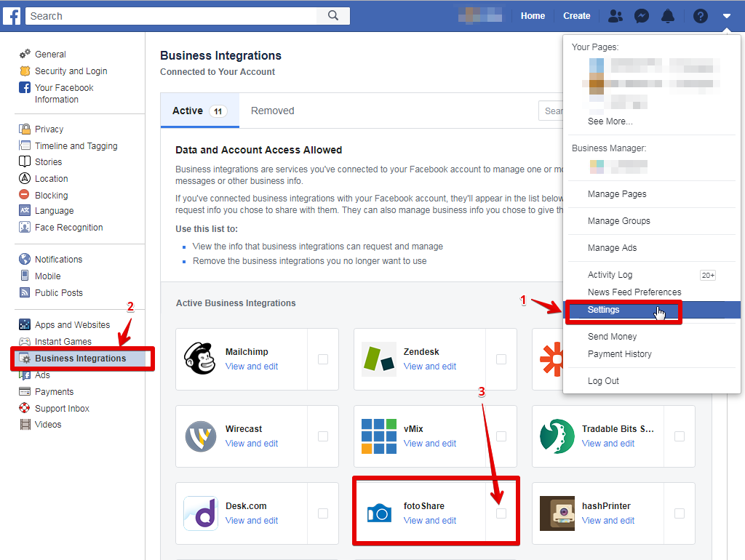Viewport: 745px width, 560px height.
Task: Tick the vMix checkbox
Action: [x=501, y=436]
